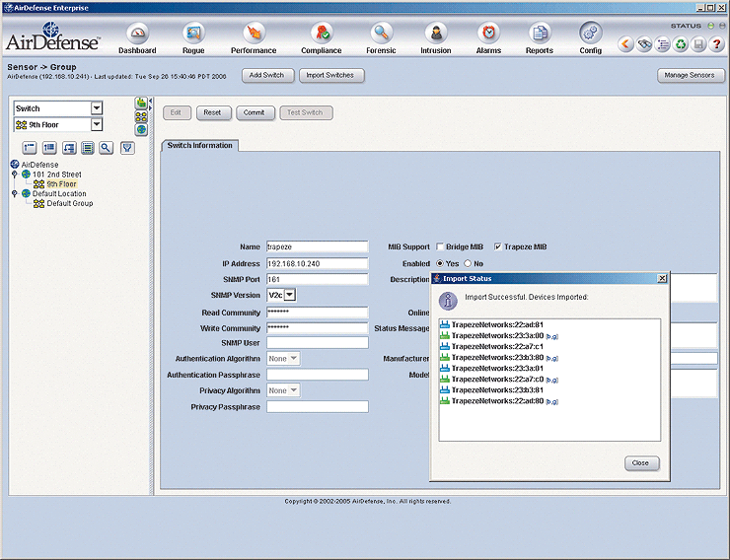The height and width of the screenshot is (560, 730).
Task: Click the magnifier search icon in tree toolbar
Action: pos(107,148)
